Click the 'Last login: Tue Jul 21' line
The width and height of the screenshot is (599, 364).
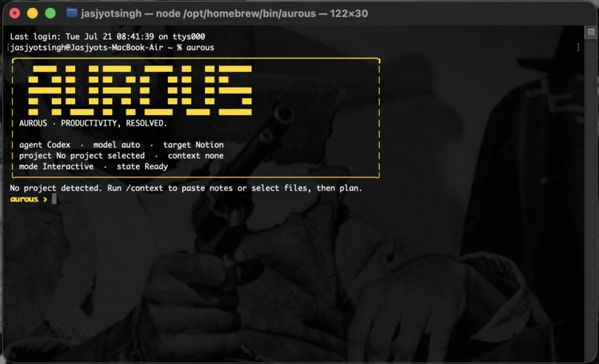click(107, 36)
